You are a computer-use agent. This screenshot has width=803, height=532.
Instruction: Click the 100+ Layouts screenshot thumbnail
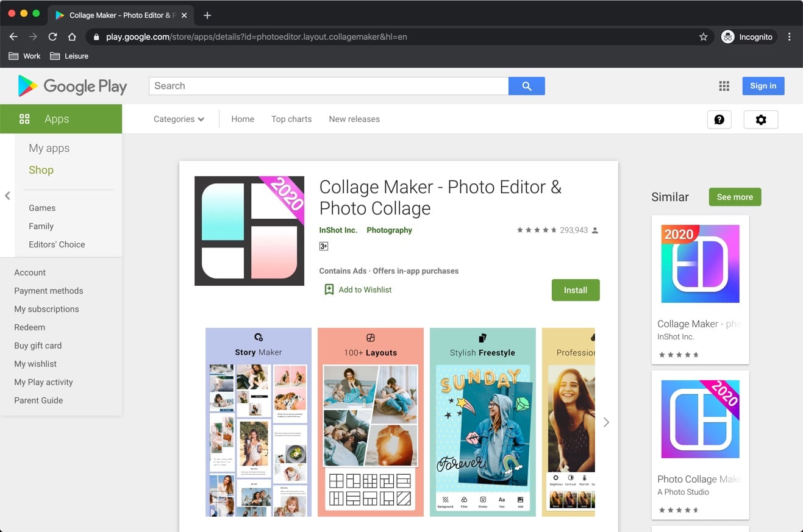370,421
